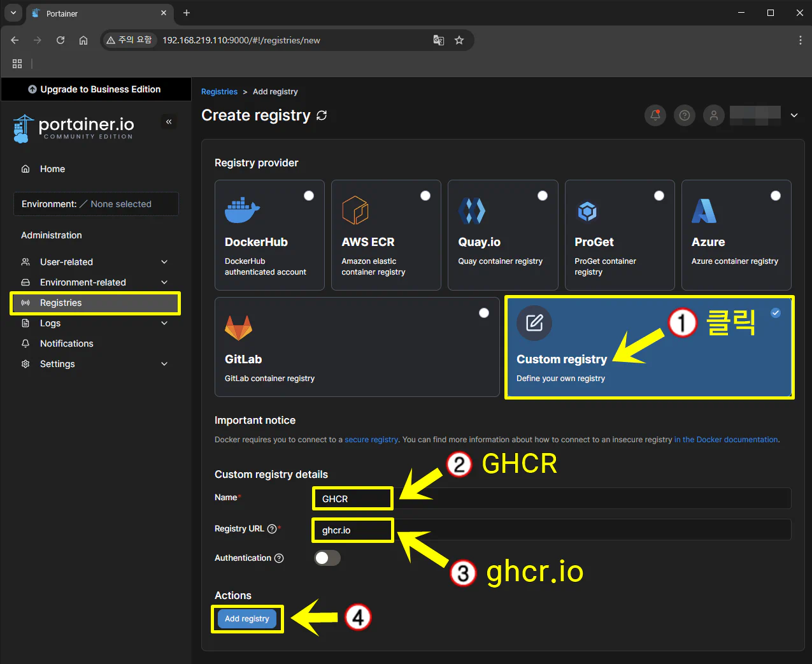The width and height of the screenshot is (812, 664).
Task: Click the Registry URL input field
Action: (552, 530)
